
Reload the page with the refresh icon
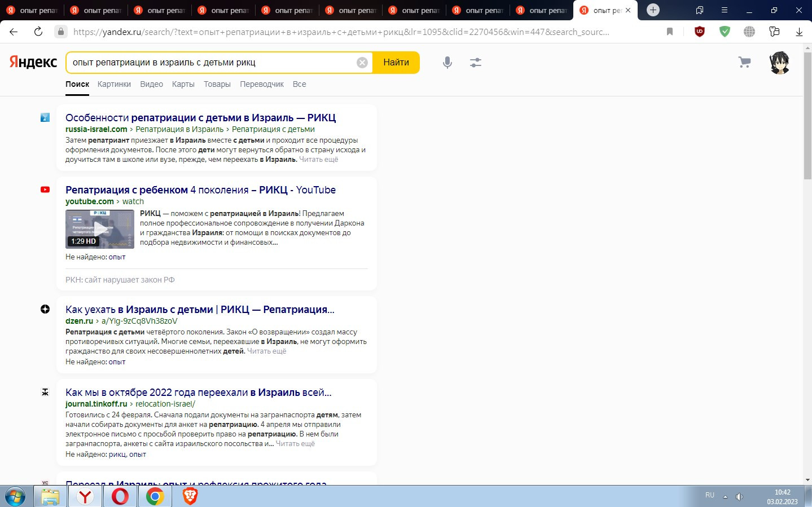point(38,32)
